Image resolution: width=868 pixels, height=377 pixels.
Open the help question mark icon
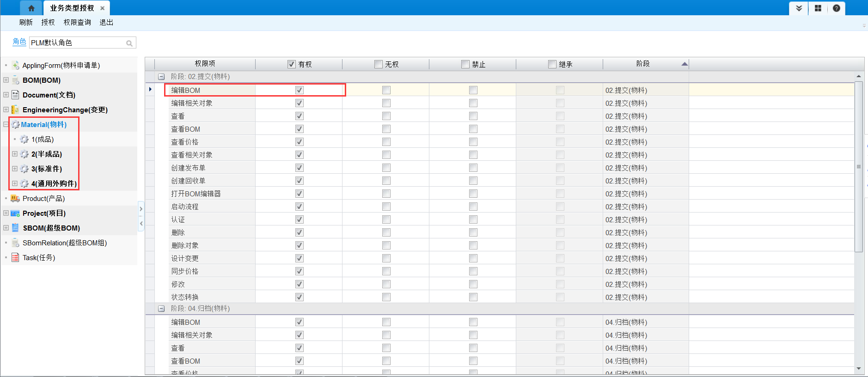pyautogui.click(x=837, y=8)
